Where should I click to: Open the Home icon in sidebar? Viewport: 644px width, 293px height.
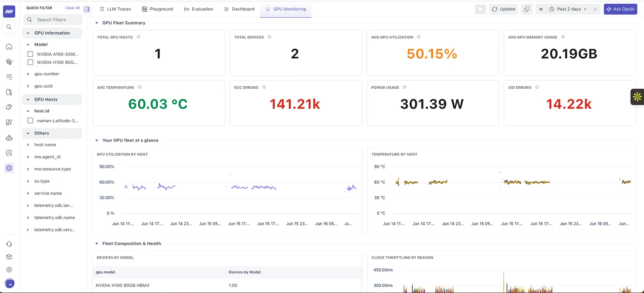pyautogui.click(x=9, y=47)
